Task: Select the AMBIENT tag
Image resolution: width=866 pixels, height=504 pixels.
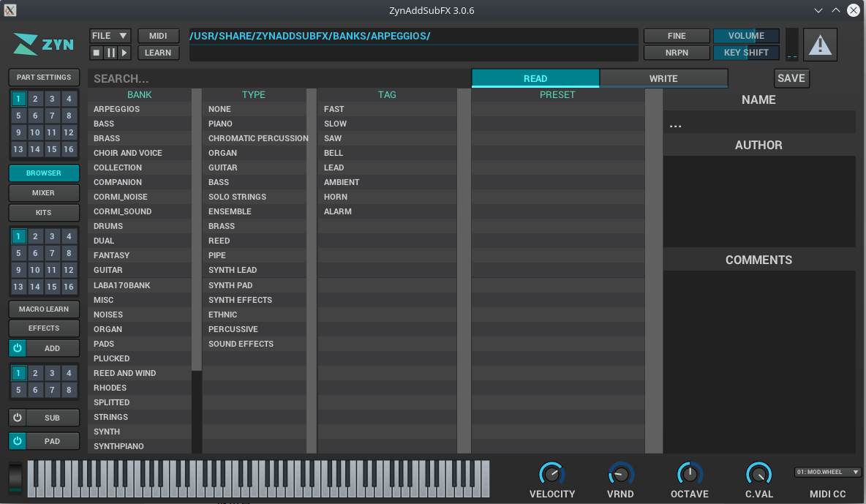Action: coord(387,182)
